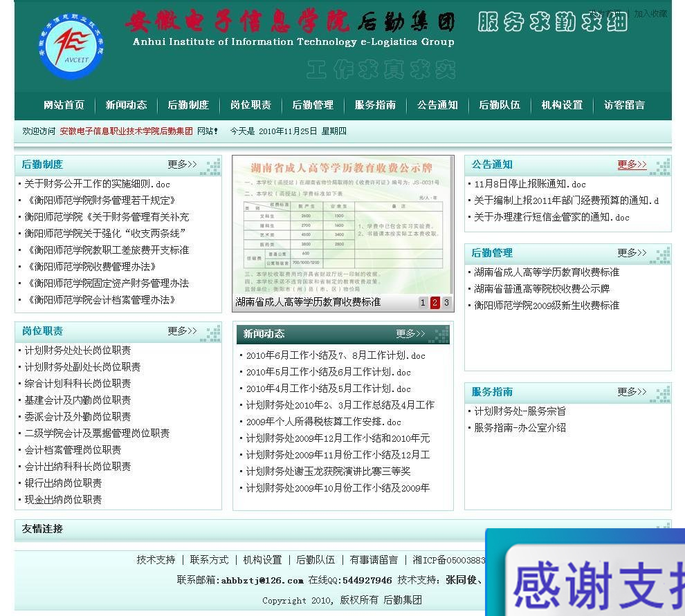
Task: Click footer link 技术支持
Action: click(156, 560)
